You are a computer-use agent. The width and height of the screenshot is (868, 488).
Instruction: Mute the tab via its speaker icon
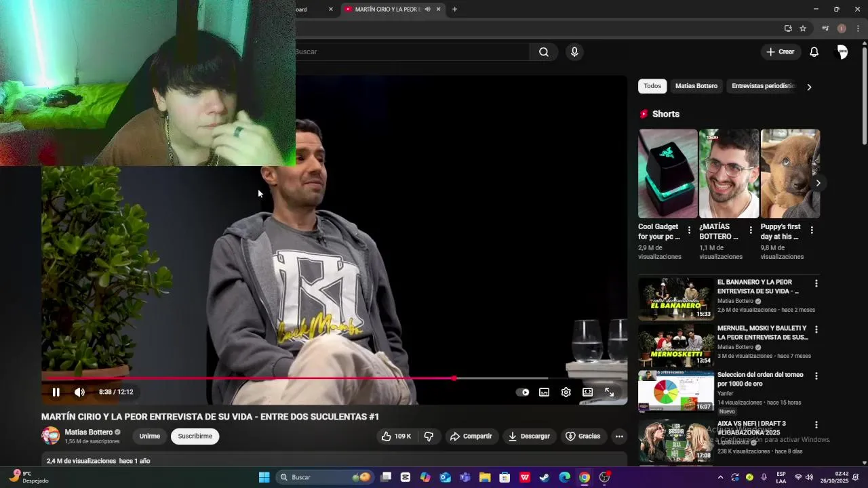coord(427,9)
